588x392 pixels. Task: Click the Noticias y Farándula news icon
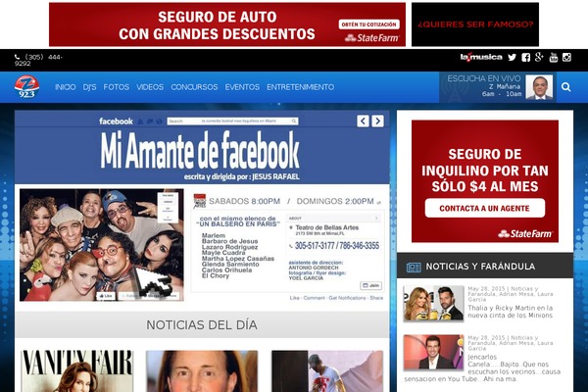coord(414,268)
